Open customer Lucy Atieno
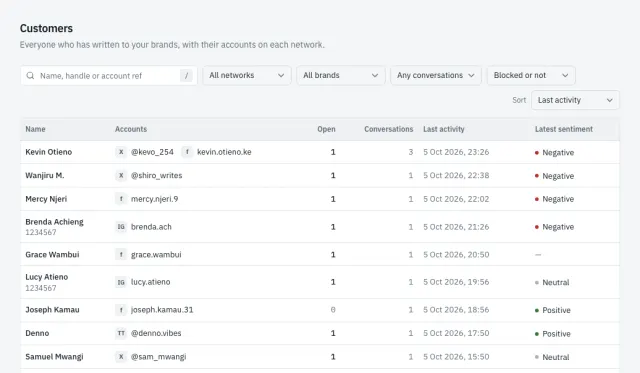This screenshot has height=373, width=640. (47, 277)
